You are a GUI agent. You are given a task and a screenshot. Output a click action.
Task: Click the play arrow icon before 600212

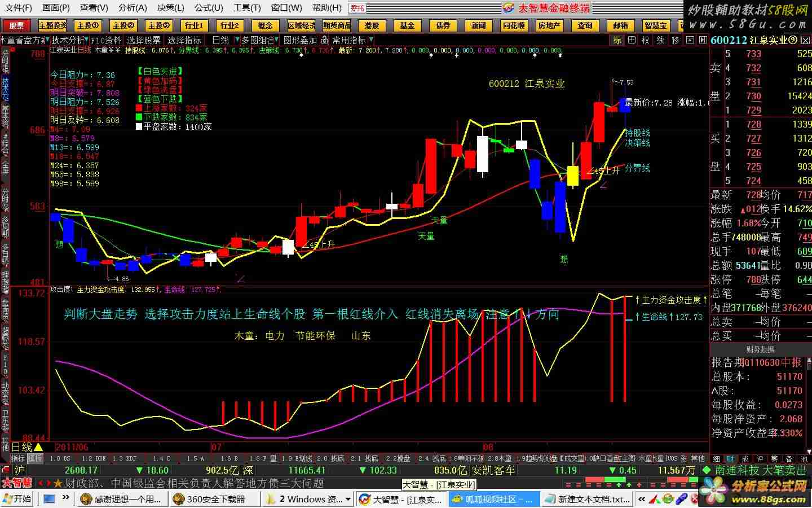pyautogui.click(x=704, y=40)
